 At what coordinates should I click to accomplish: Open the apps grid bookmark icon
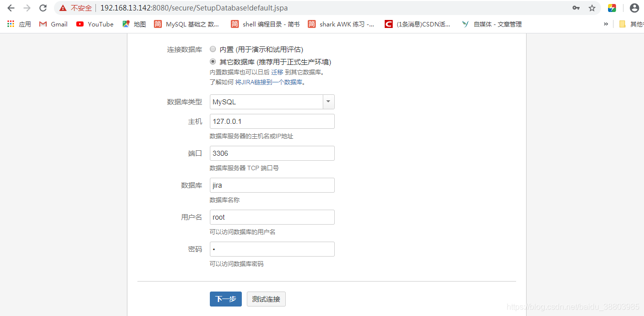coord(19,24)
